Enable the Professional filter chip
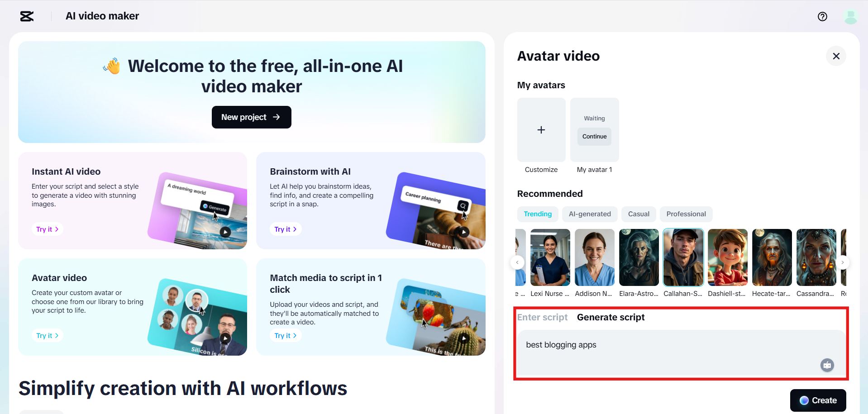Image resolution: width=868 pixels, height=414 pixels. tap(686, 214)
